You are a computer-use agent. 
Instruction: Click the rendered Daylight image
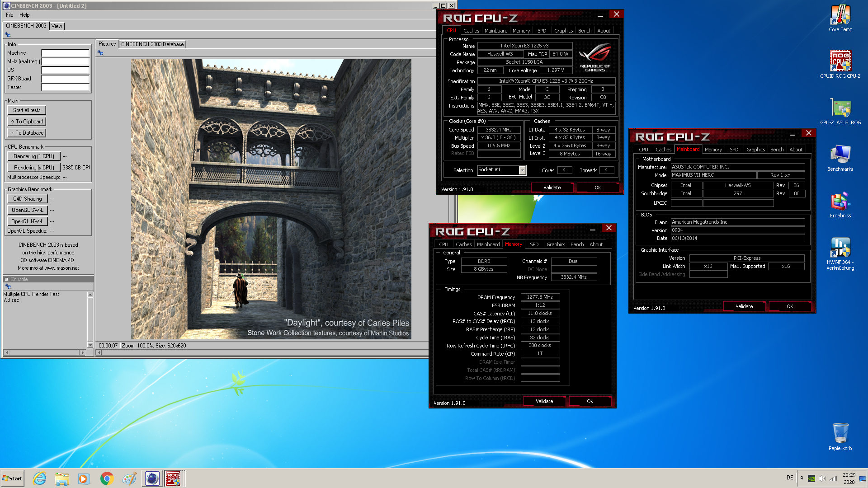tap(271, 199)
